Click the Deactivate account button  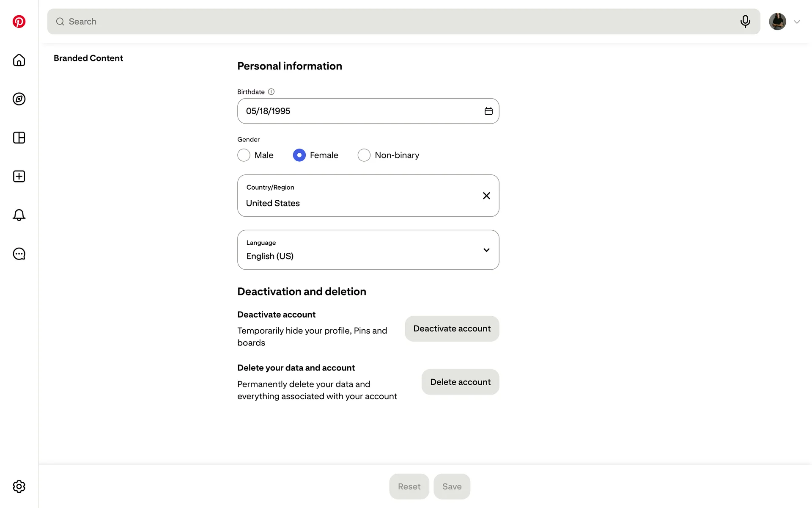(452, 329)
